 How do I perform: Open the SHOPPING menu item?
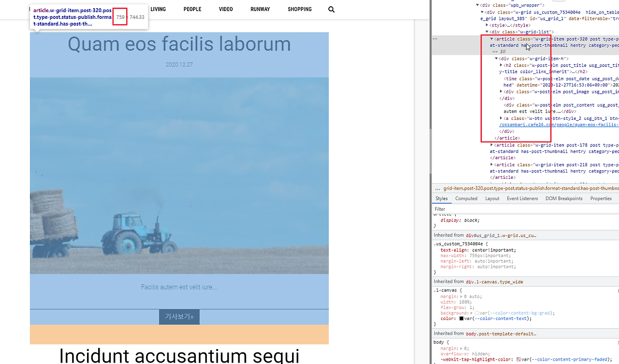(x=300, y=9)
